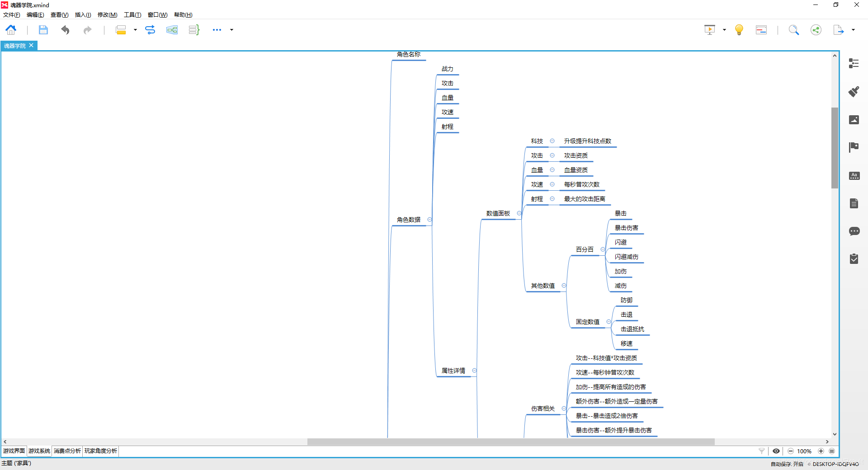Open the filter funnel in status bar
Image resolution: width=868 pixels, height=470 pixels.
tap(762, 451)
